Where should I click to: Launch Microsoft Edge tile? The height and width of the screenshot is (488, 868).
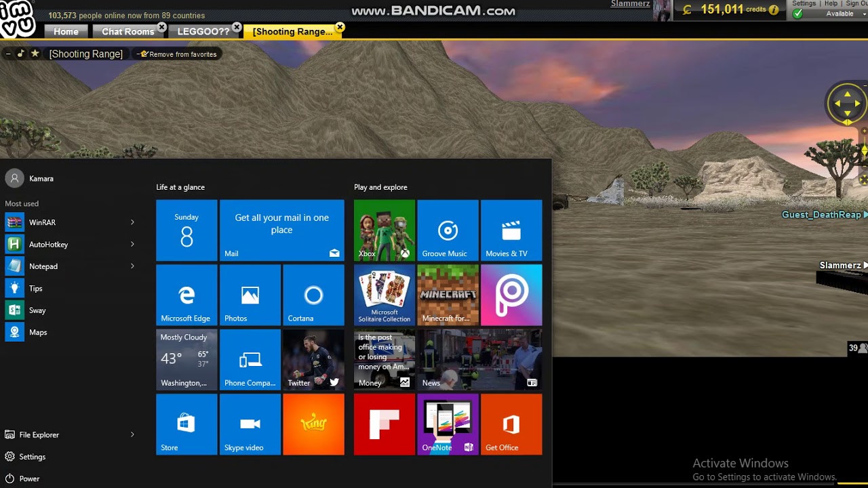tap(186, 296)
